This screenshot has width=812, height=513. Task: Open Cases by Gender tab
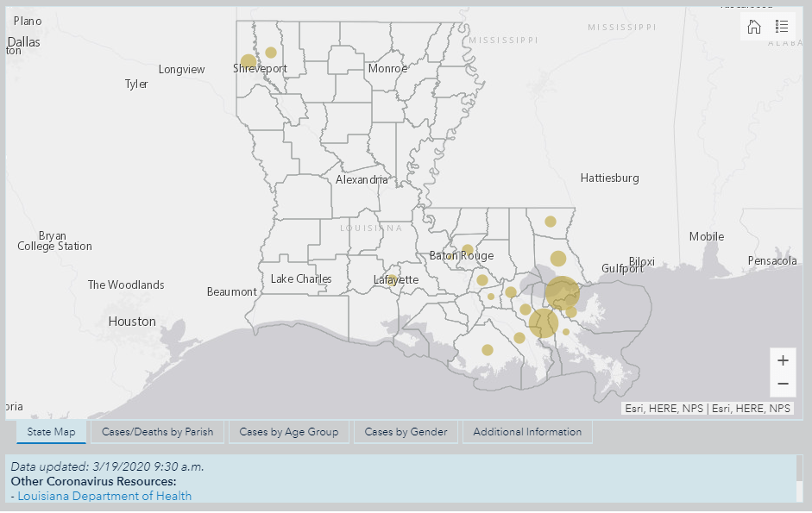click(x=406, y=432)
